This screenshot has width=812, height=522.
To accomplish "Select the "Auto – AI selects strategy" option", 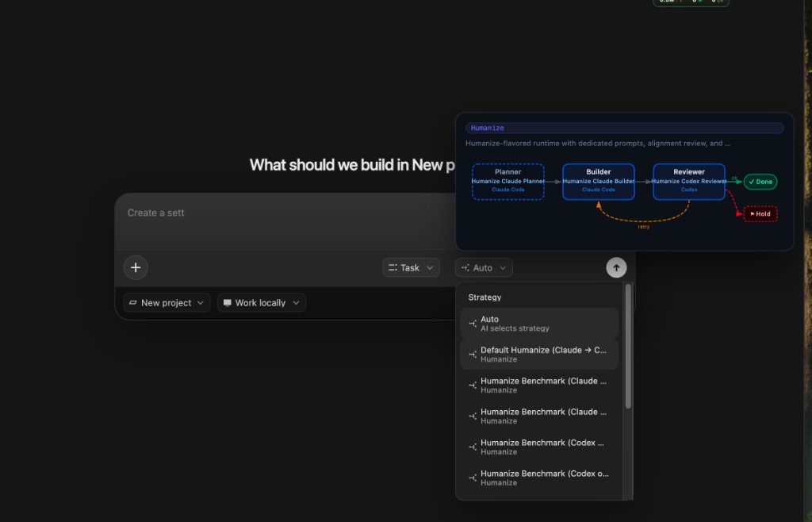I will click(x=539, y=324).
